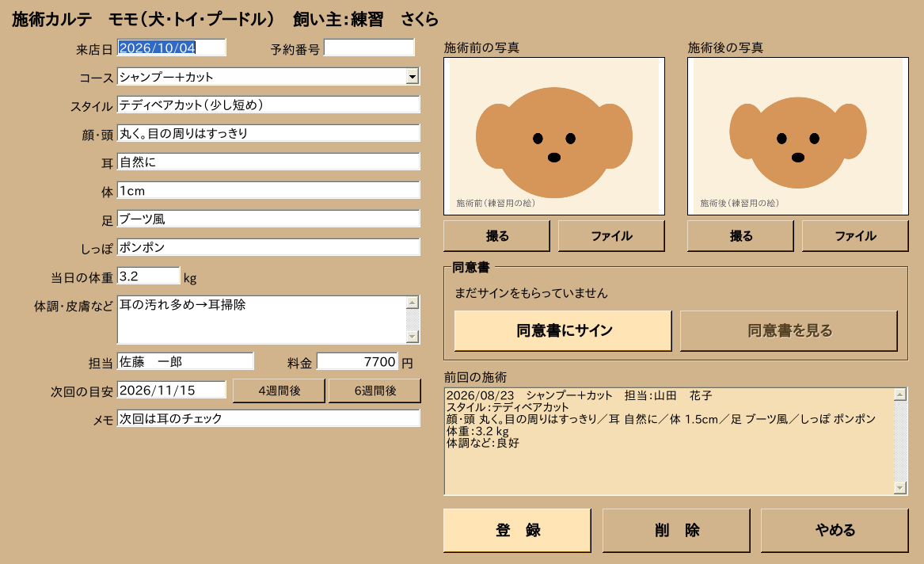Set next visit with 4週間後 button
This screenshot has width=924, height=564.
pyautogui.click(x=279, y=391)
